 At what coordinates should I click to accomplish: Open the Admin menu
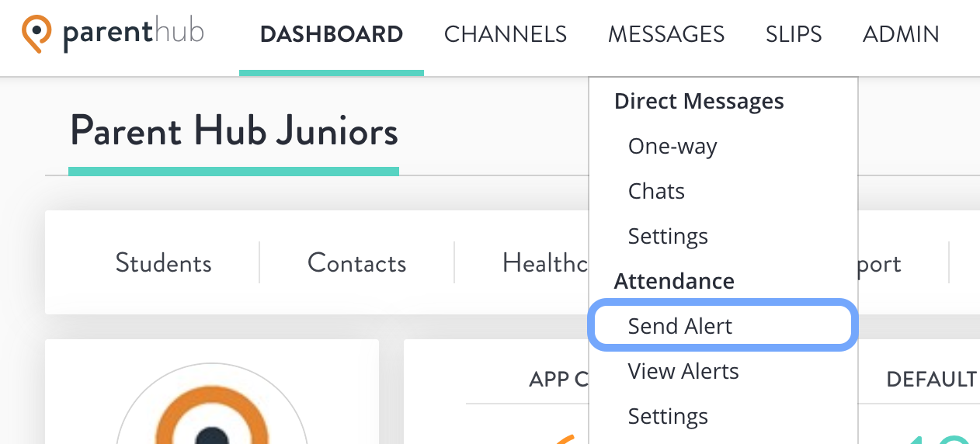[901, 34]
